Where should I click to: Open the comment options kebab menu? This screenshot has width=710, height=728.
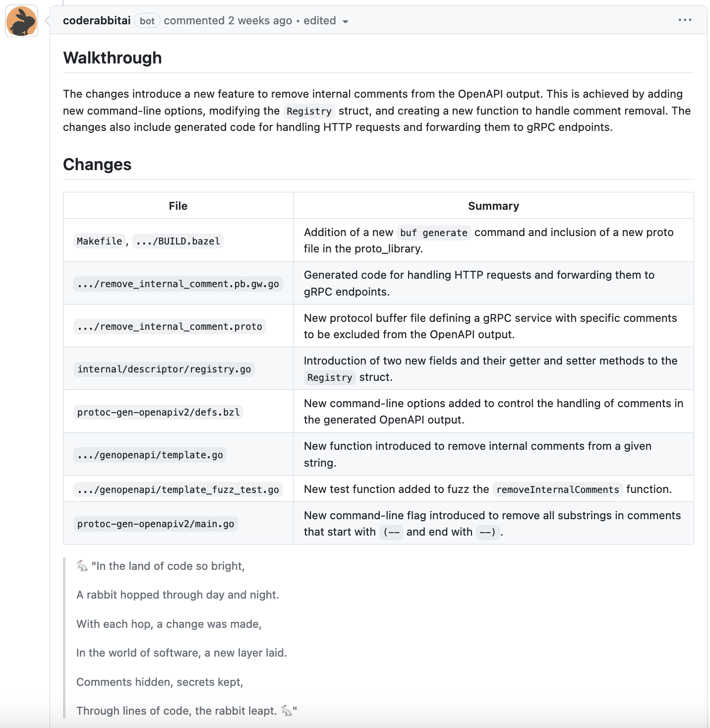[685, 20]
